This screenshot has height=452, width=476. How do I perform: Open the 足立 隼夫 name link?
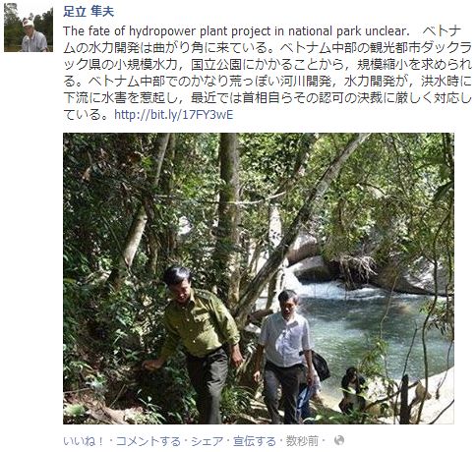pyautogui.click(x=89, y=12)
